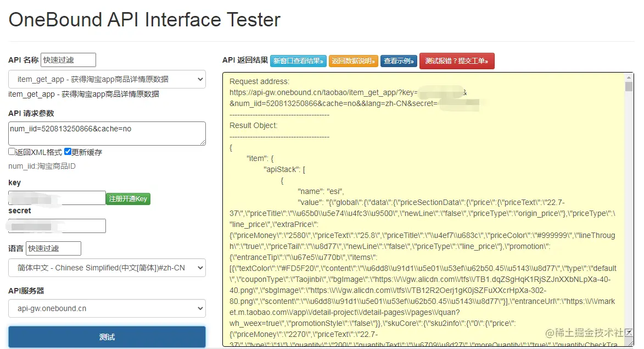Click the secret input field
Viewport: 644px width, 349px height.
[57, 226]
